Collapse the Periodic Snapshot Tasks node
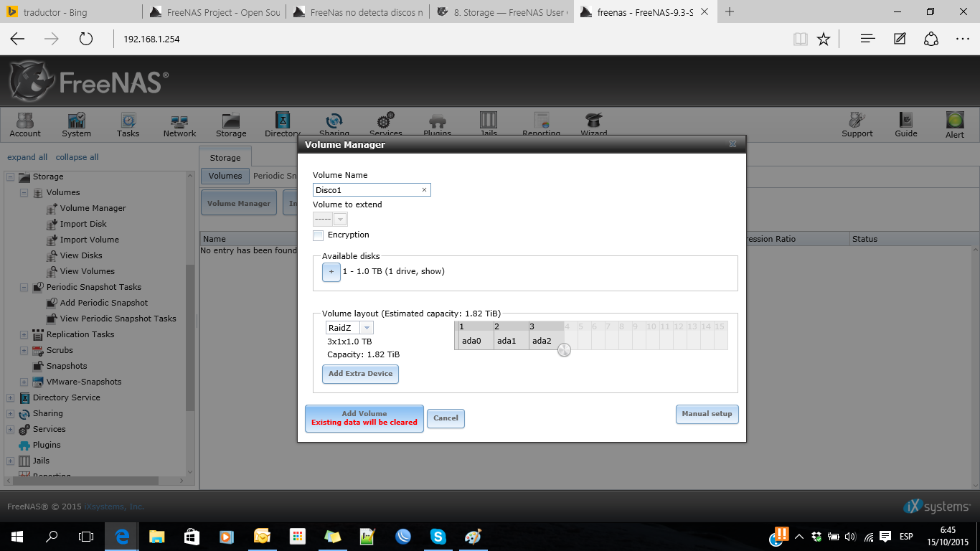 (24, 287)
